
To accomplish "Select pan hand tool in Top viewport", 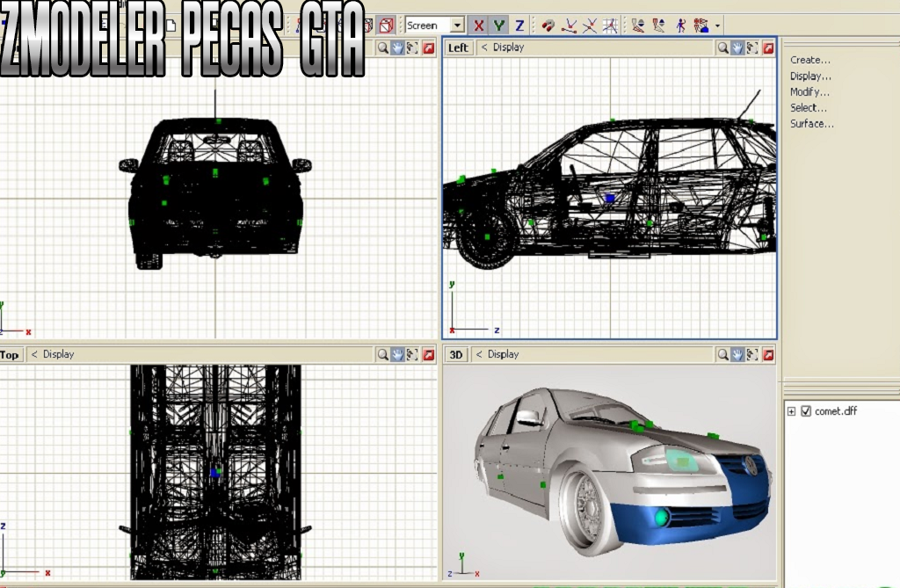I will click(x=397, y=355).
